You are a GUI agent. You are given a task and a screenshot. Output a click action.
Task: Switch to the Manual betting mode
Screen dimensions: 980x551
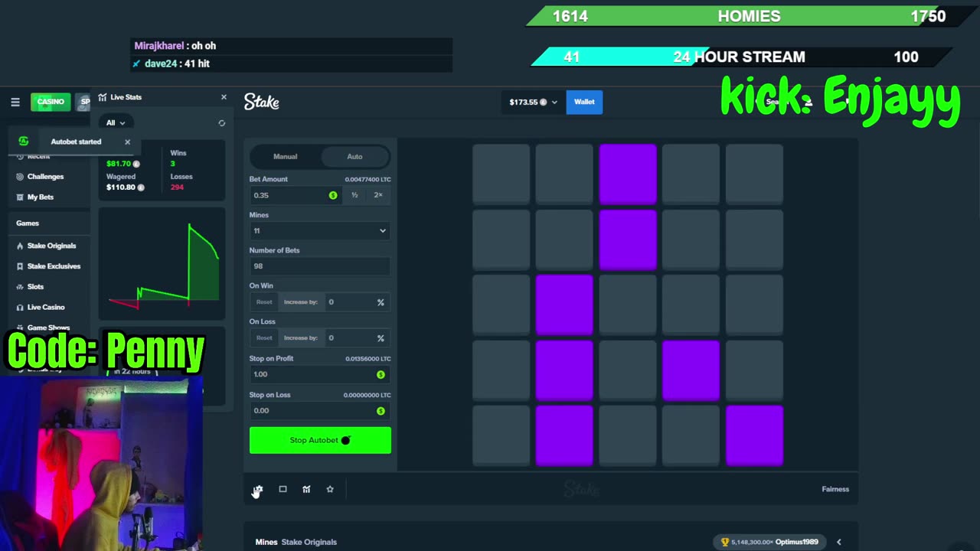285,157
